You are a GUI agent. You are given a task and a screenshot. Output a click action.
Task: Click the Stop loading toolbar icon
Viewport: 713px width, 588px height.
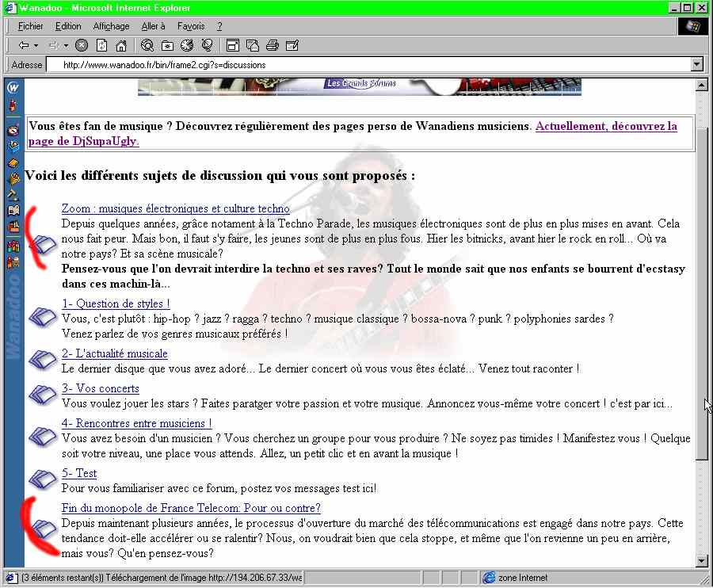[x=82, y=45]
